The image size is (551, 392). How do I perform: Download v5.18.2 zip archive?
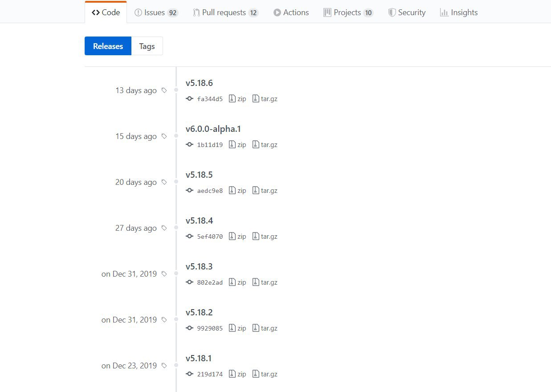(x=237, y=328)
